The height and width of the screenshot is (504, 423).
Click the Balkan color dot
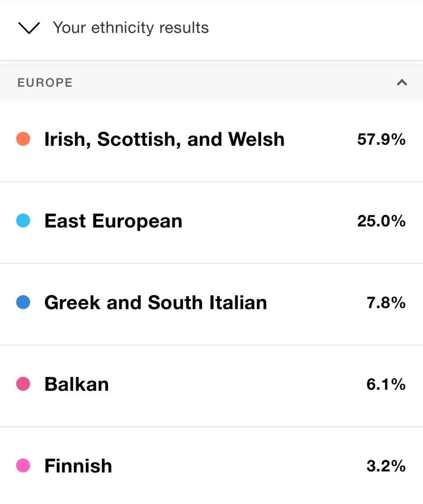(x=23, y=384)
